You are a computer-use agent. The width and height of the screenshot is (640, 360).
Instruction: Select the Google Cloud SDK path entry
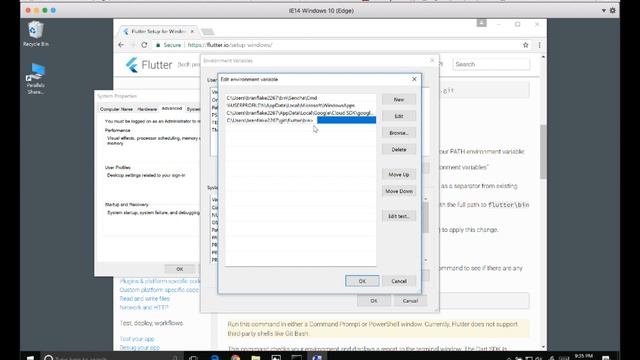(301, 113)
